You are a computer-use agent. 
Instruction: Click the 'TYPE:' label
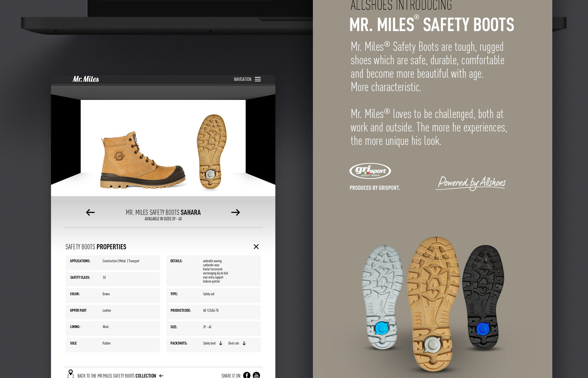(174, 294)
